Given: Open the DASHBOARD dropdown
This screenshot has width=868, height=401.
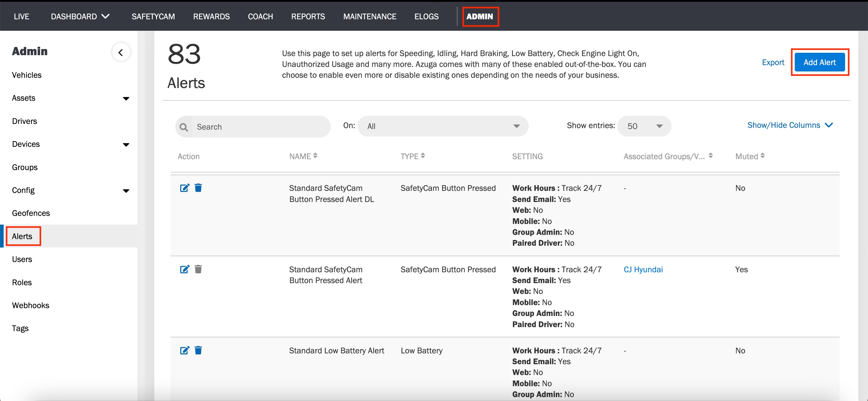Looking at the screenshot, I should pos(80,16).
